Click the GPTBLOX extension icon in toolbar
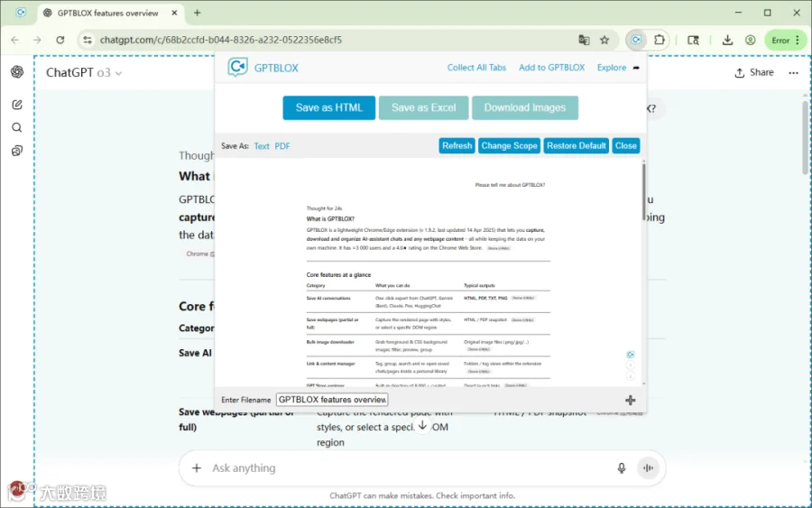 pos(636,40)
